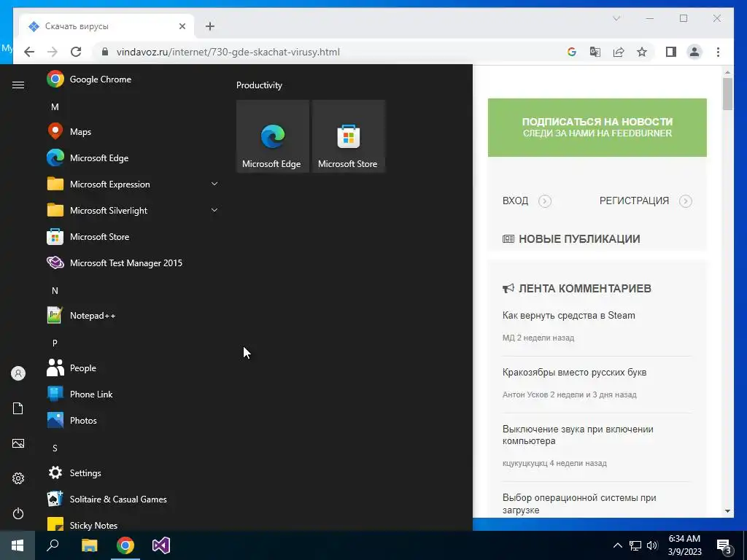Open Pictures from the Start sidebar
This screenshot has height=560, width=747.
[18, 443]
